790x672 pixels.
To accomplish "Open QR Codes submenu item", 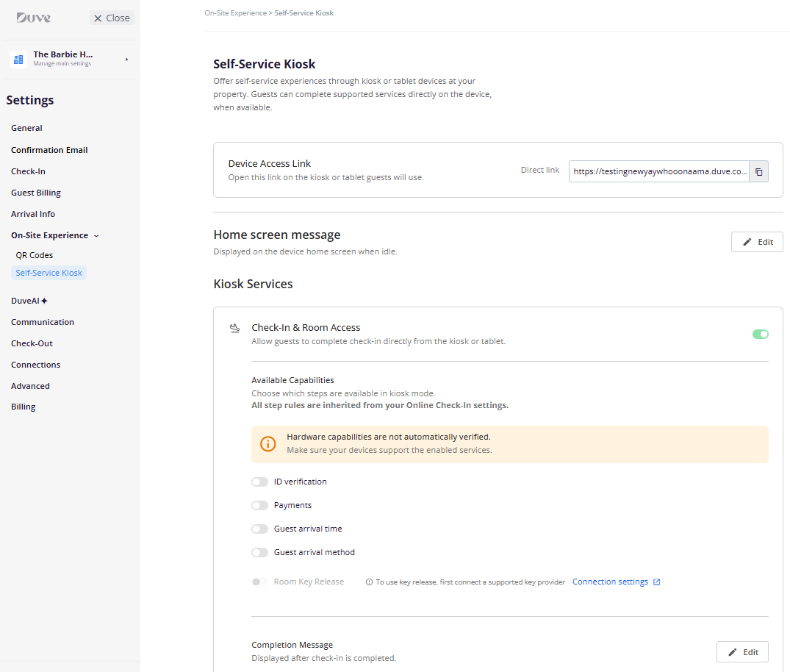I will coord(35,255).
